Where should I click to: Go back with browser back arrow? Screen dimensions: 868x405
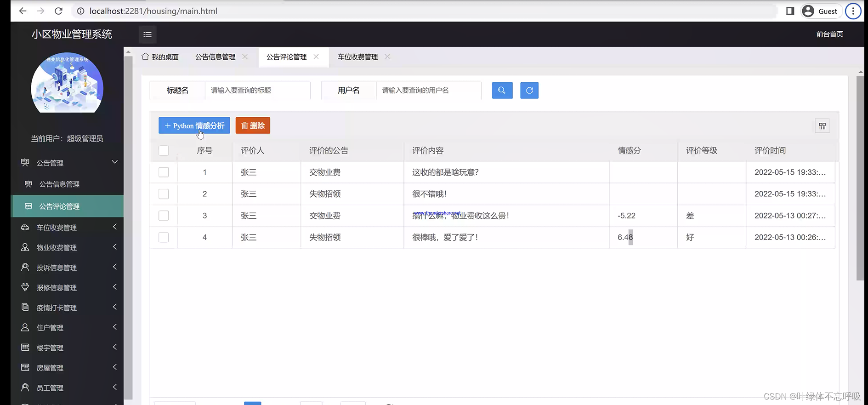(23, 11)
